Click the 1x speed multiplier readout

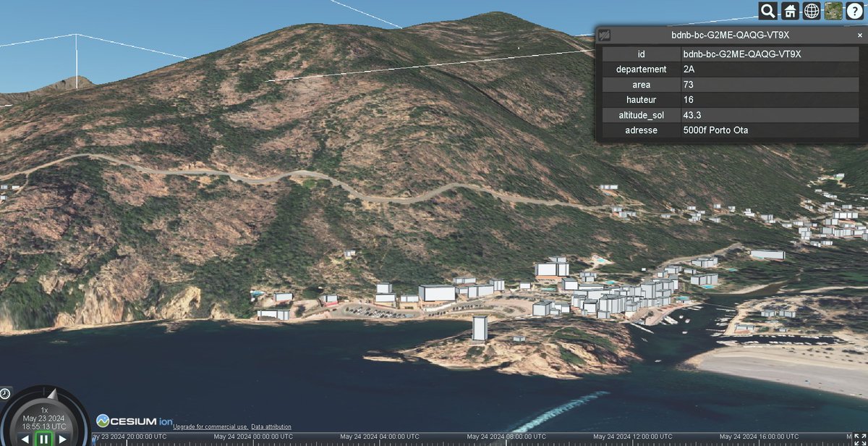(43, 410)
